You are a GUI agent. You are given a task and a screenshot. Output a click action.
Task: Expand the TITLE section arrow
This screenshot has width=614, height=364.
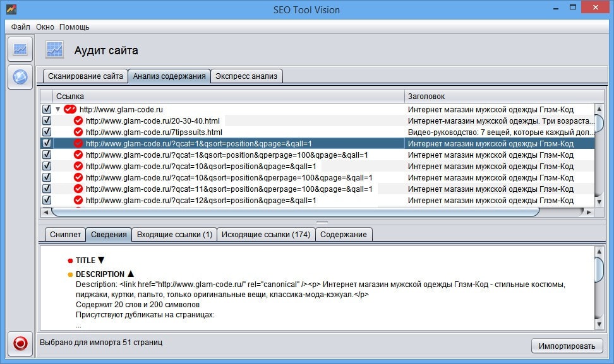click(101, 260)
